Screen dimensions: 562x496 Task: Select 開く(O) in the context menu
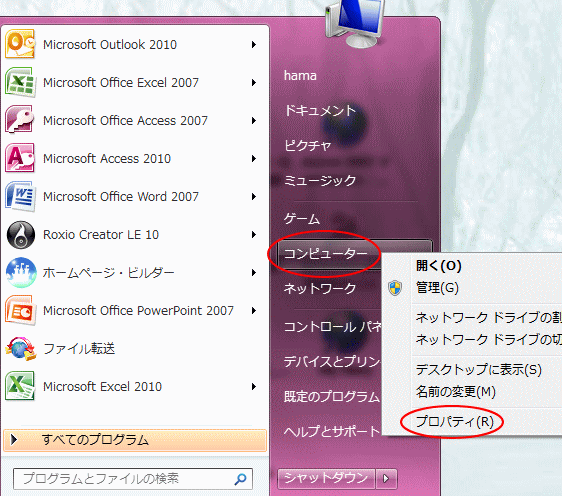(438, 266)
